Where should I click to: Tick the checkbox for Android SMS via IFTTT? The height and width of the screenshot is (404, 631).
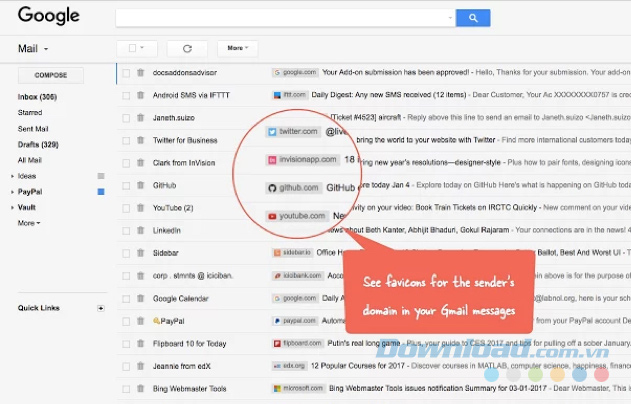click(126, 96)
